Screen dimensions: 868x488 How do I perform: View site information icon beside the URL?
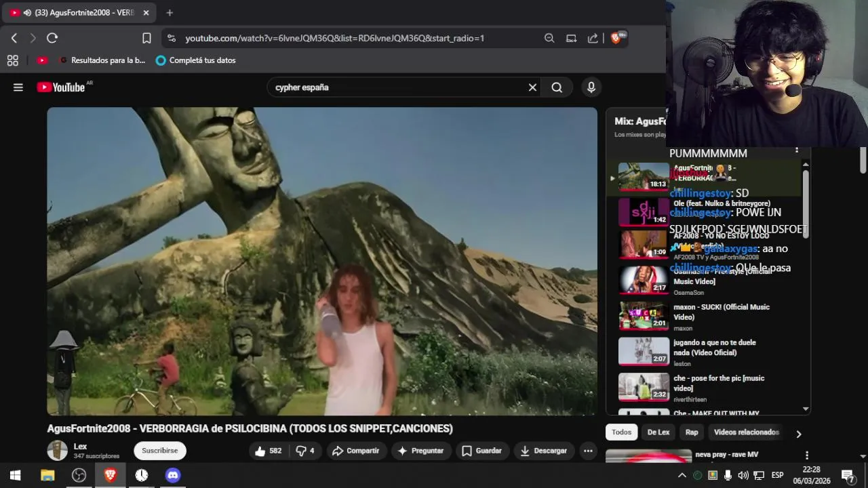point(172,39)
